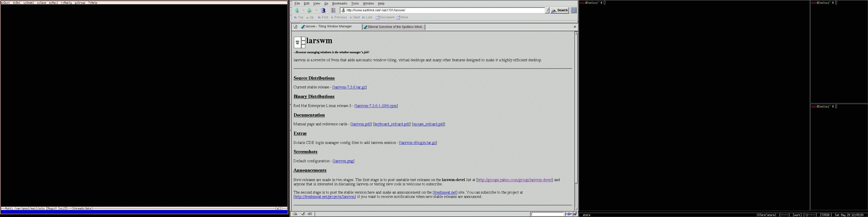Open the larswm.png screenshot link
Screen dimensions: 868x217
(x=343, y=161)
